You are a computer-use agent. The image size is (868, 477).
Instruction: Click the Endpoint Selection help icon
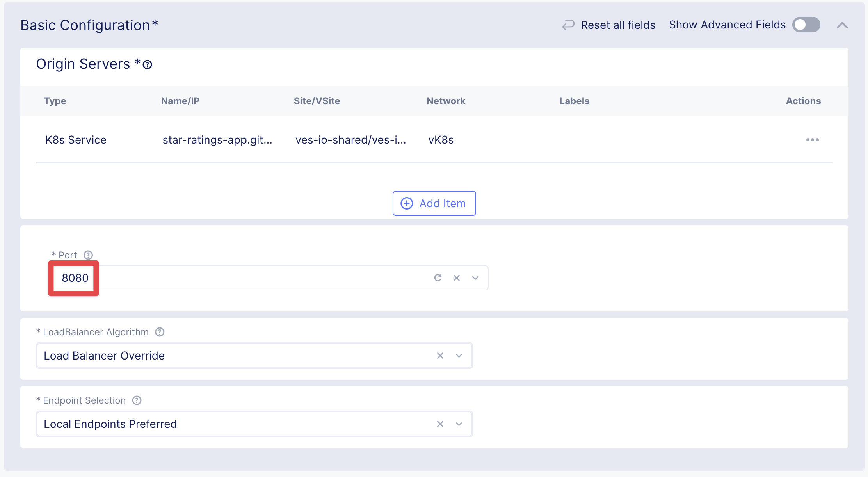click(x=137, y=400)
